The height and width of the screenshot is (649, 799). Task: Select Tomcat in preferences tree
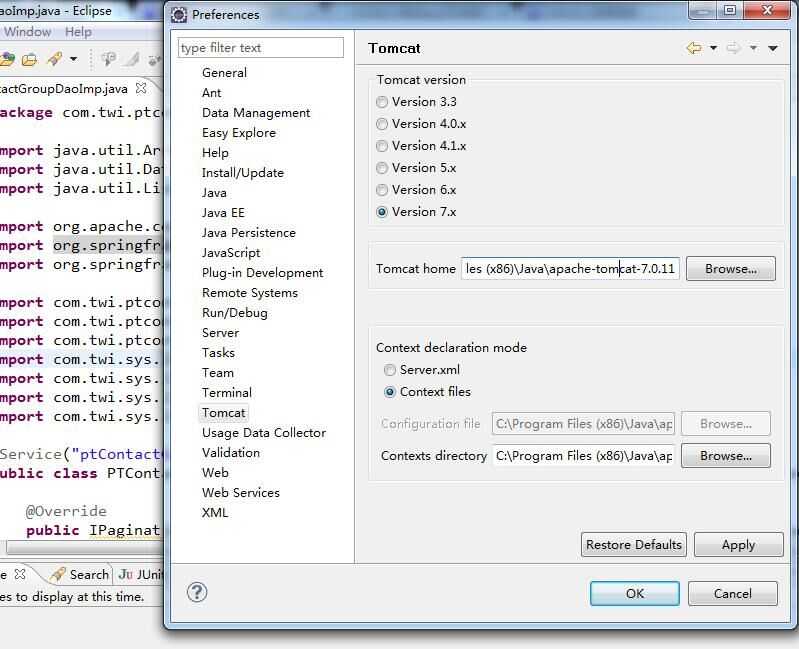(223, 413)
